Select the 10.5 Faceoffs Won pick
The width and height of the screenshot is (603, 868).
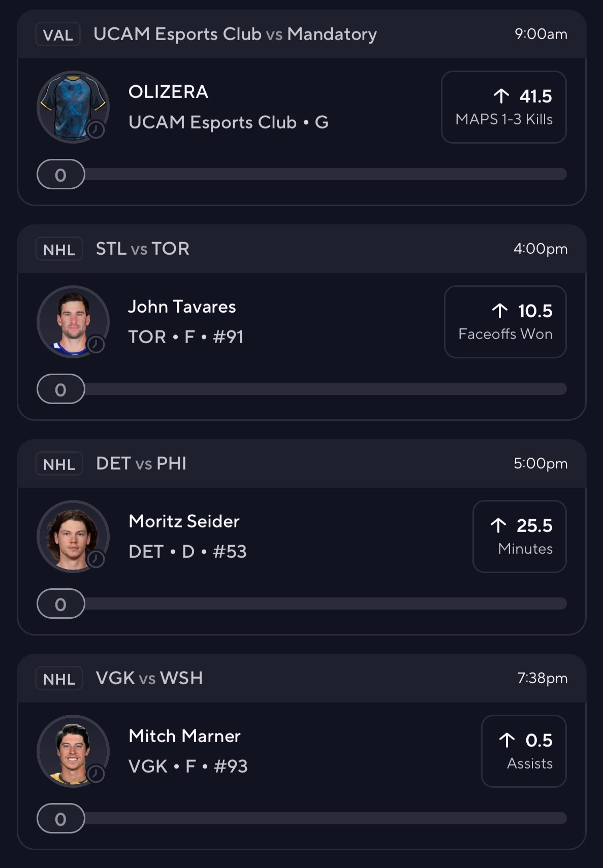505,322
